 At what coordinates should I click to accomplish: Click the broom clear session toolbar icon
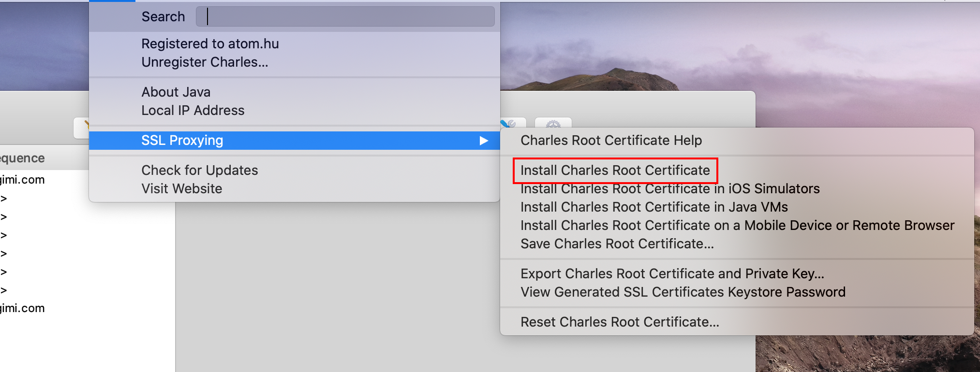pos(82,128)
